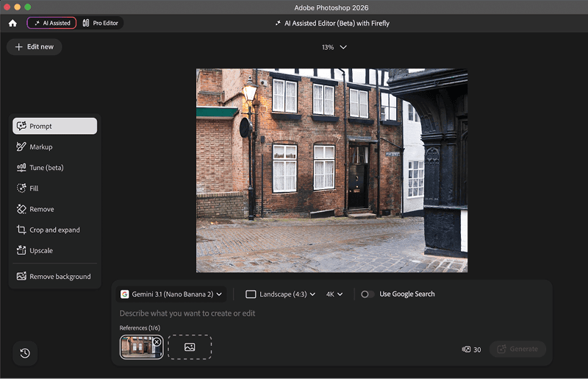
Task: Select the Fill tool
Action: [54, 188]
